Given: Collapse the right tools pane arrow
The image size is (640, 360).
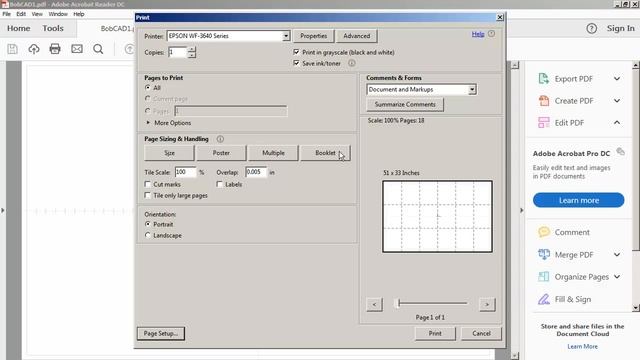Looking at the screenshot, I should point(521,210).
